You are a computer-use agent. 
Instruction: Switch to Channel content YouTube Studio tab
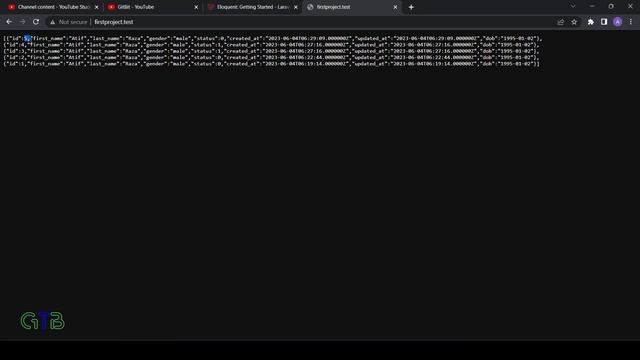(53, 7)
